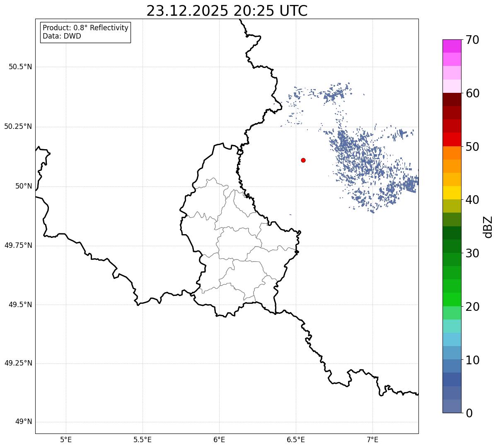Click the bottom slate-blue colorbar swatch
498x448 pixels.
pos(452,406)
